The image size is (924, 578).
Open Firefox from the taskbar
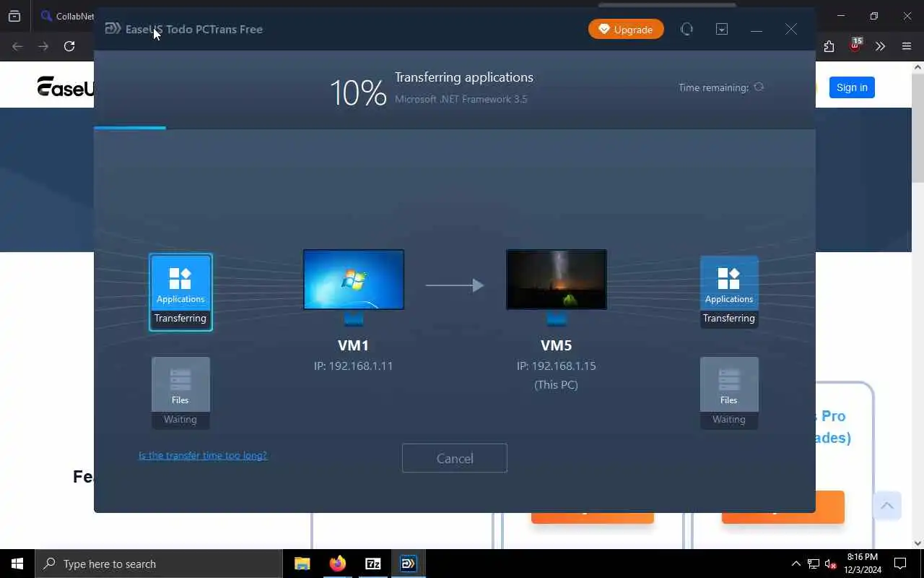[x=337, y=564]
